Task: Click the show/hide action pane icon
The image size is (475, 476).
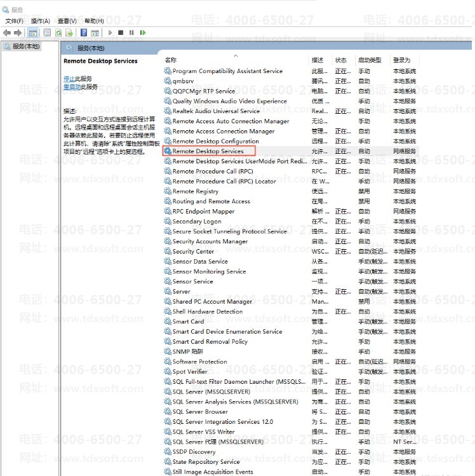Action: [95, 32]
